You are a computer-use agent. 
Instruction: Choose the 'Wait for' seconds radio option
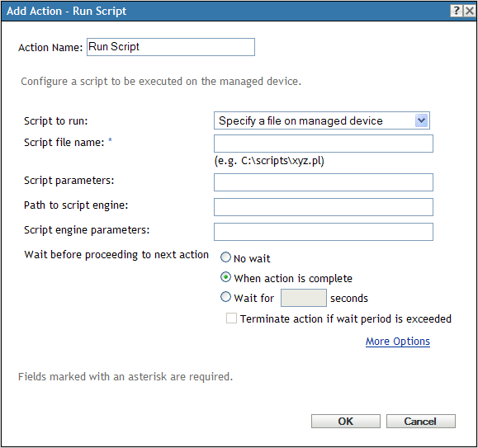coord(225,297)
